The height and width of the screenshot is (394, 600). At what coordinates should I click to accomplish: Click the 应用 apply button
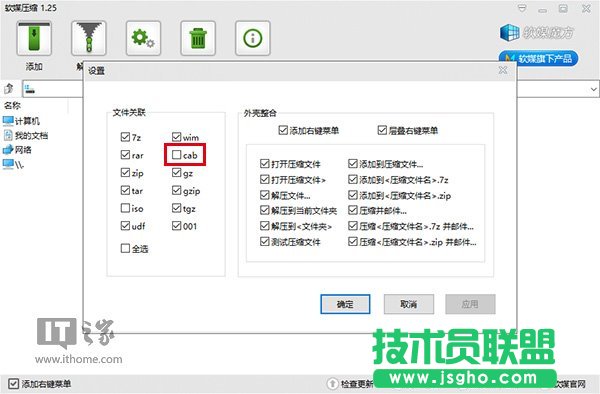click(x=470, y=304)
